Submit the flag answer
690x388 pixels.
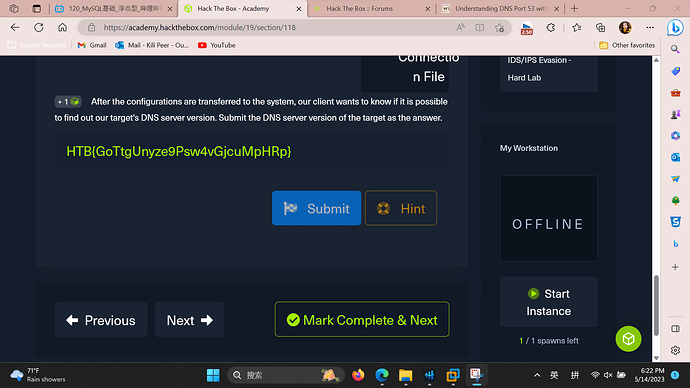click(x=316, y=208)
